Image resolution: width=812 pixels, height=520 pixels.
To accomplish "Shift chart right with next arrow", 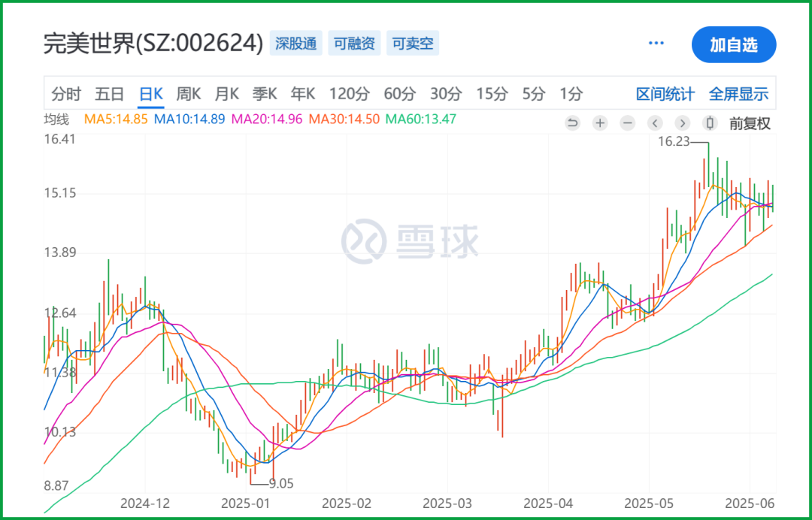I will point(683,123).
